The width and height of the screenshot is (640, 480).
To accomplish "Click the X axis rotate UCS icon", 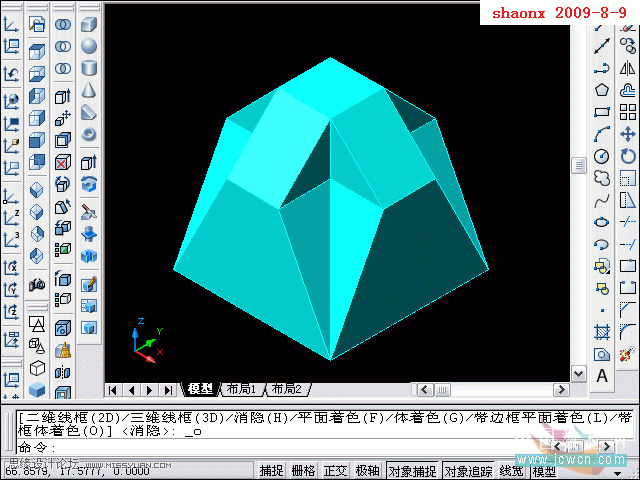I will pos(11,267).
